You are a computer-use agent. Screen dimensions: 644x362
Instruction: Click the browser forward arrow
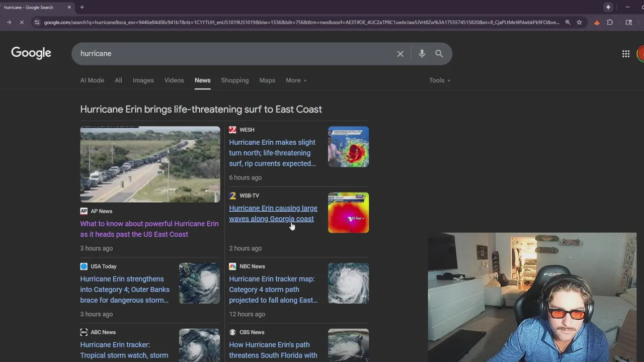9,22
